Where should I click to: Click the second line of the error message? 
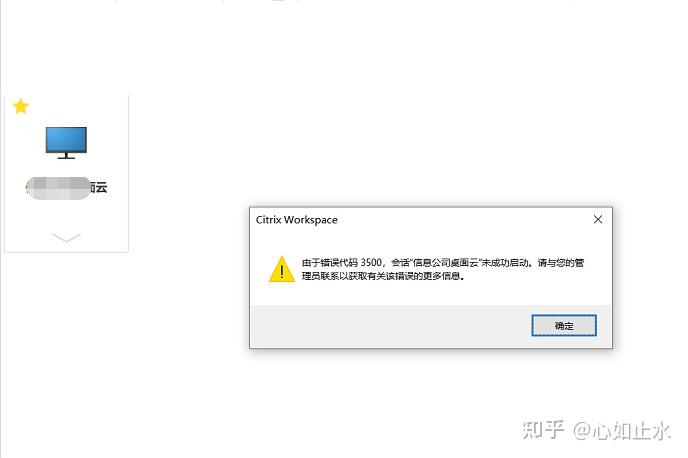383,276
